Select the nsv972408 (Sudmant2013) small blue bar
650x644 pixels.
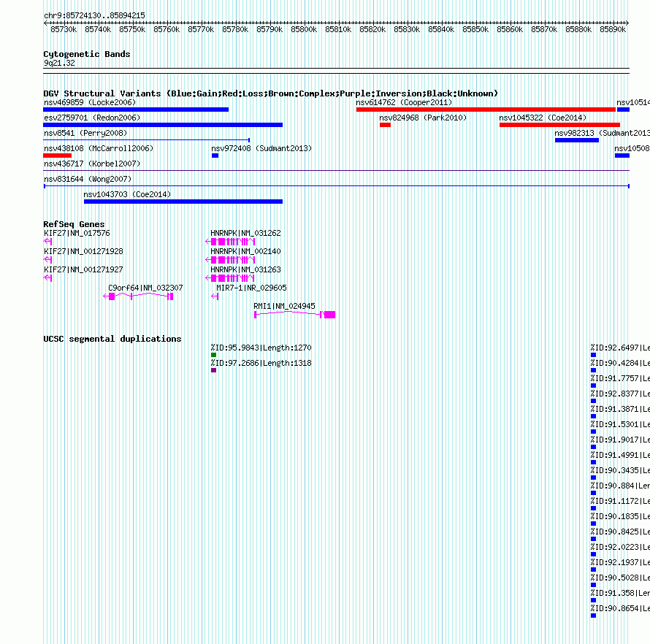point(215,156)
